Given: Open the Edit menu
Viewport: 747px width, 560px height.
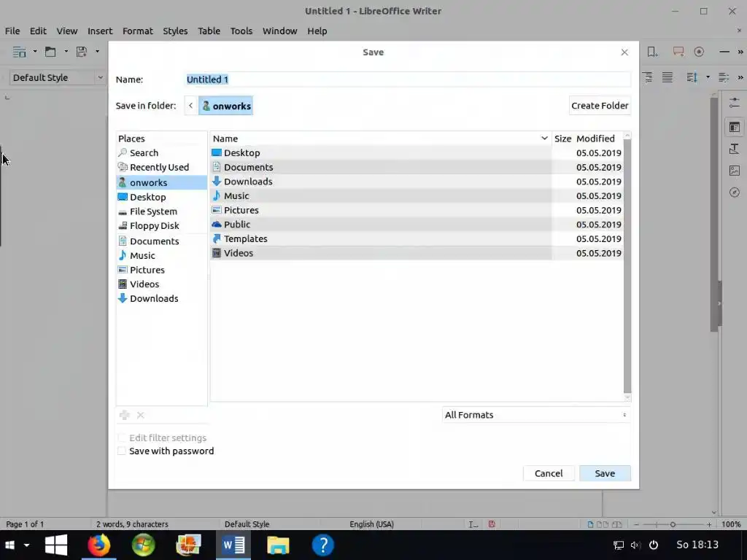Looking at the screenshot, I should click(38, 31).
